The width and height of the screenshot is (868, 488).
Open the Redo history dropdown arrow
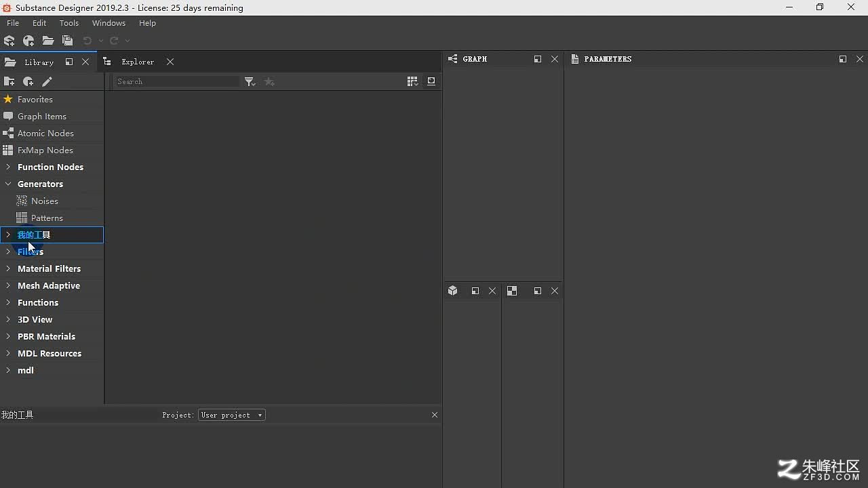point(127,41)
